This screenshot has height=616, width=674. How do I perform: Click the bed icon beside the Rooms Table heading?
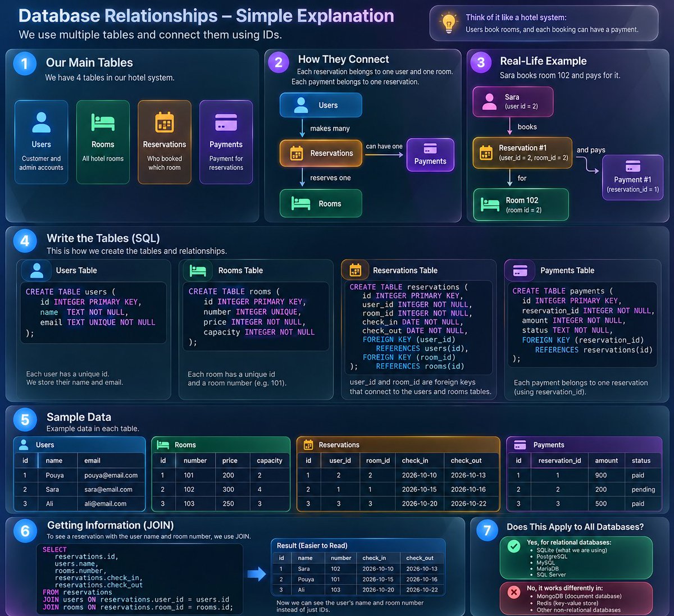pyautogui.click(x=198, y=271)
